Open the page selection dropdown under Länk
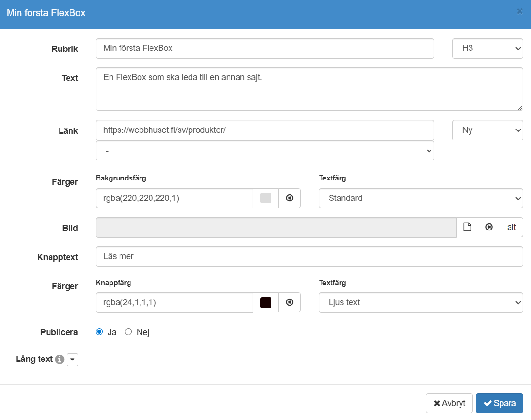 click(x=265, y=150)
